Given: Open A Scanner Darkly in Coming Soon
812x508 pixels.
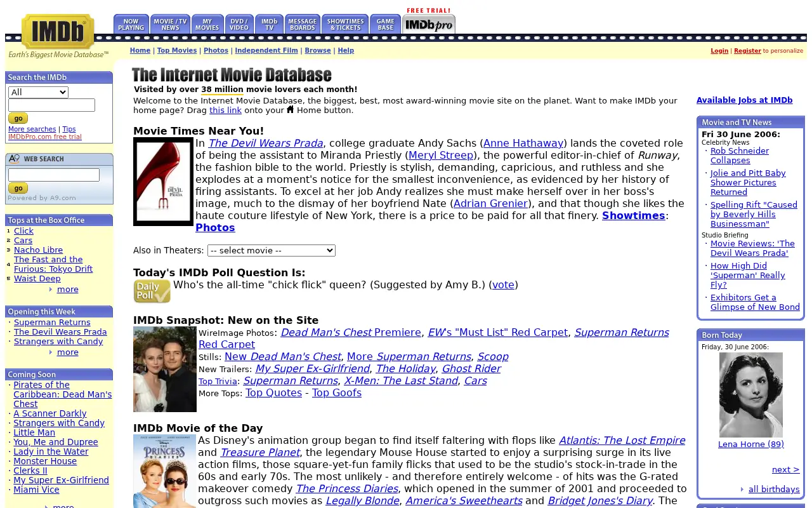Looking at the screenshot, I should pyautogui.click(x=50, y=414).
